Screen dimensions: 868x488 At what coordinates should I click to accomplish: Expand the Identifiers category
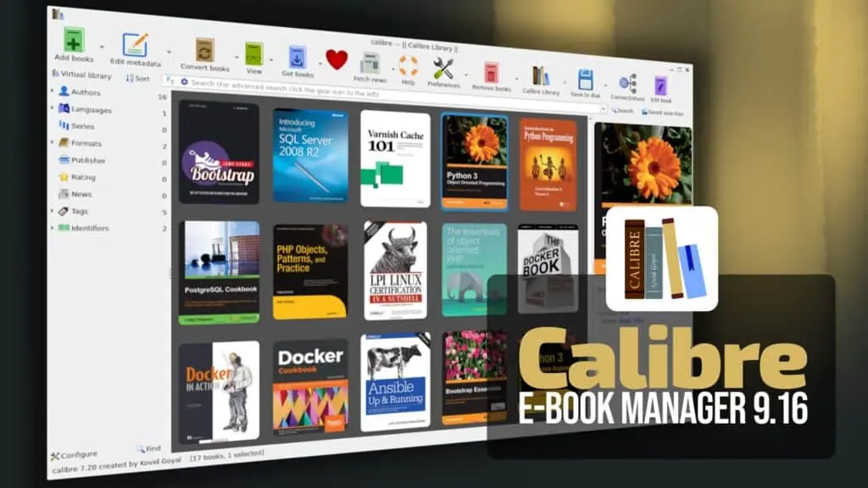click(x=53, y=227)
